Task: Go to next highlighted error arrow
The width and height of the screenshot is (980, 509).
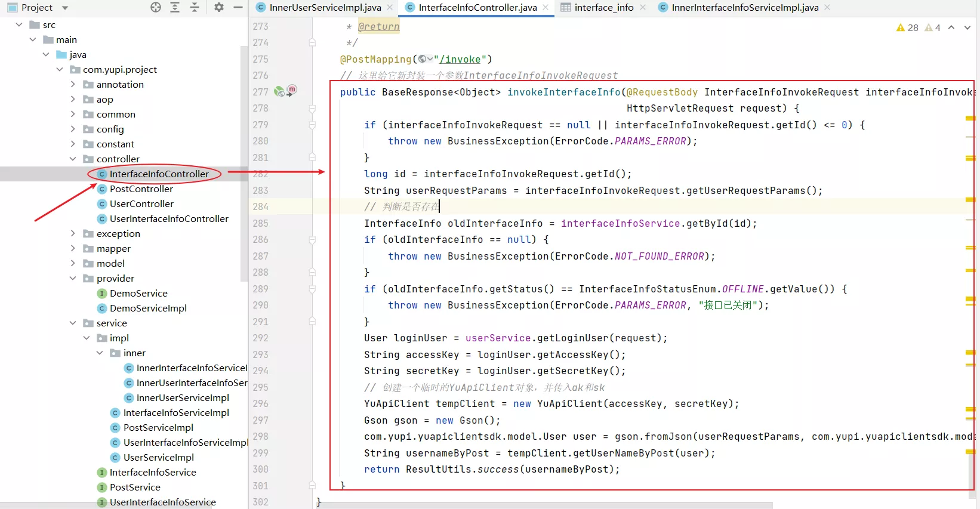Action: 967,27
